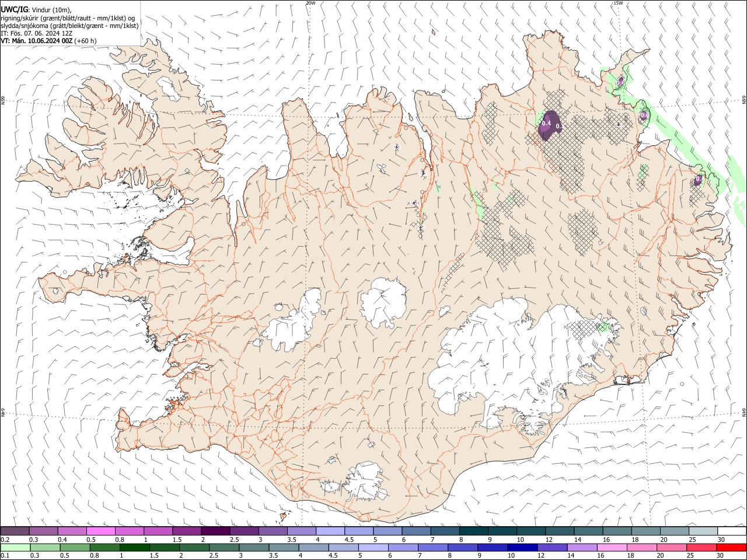
Task: Pick the upper-row legend swatch starting at 0.3
Action: [x=43, y=531]
